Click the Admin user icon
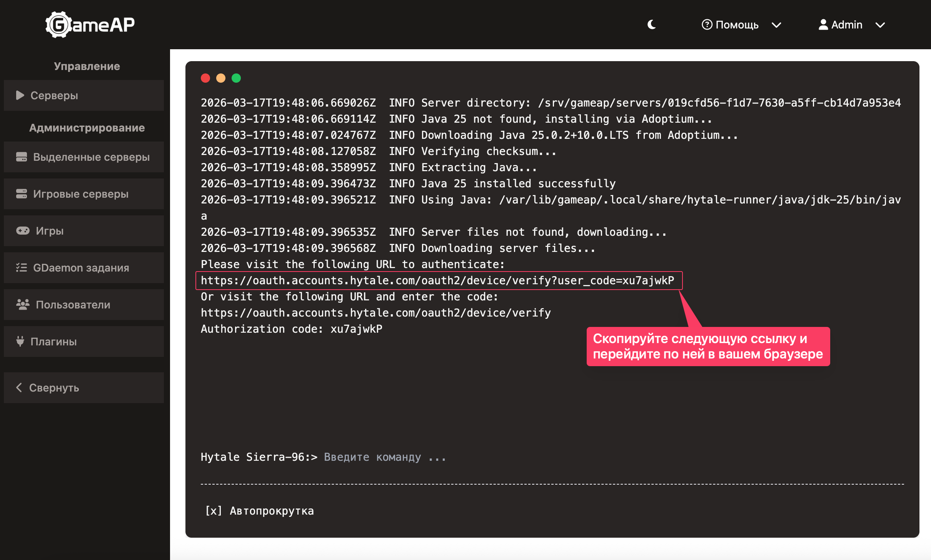Image resolution: width=931 pixels, height=560 pixels. point(823,25)
